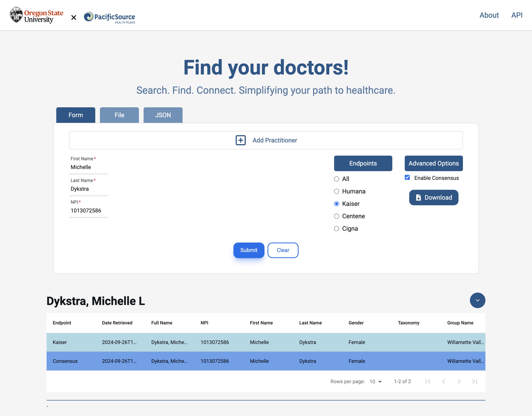Click the Consensus cell in results table
The width and height of the screenshot is (532, 416).
click(65, 361)
